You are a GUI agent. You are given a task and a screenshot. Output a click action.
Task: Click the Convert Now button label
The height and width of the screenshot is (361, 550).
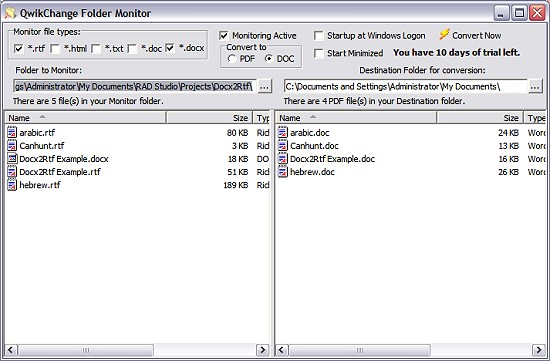tap(477, 35)
